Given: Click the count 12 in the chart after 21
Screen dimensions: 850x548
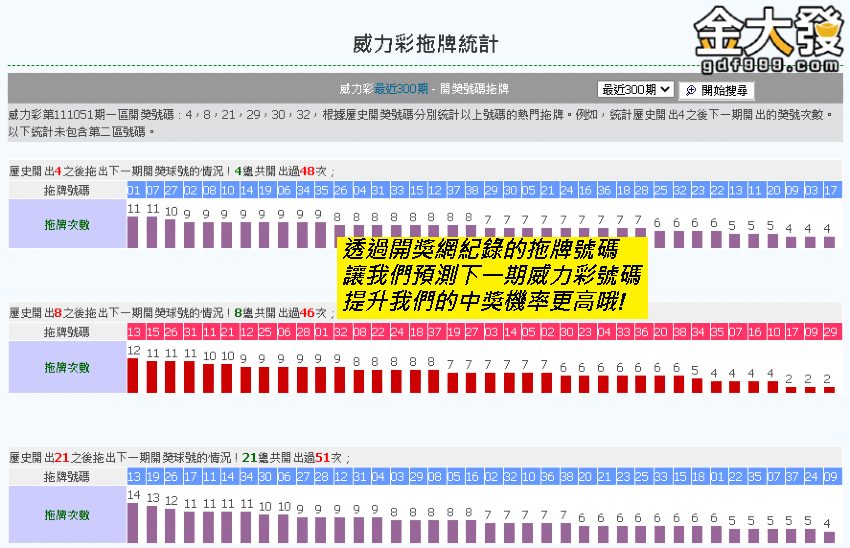Looking at the screenshot, I should pos(171,500).
